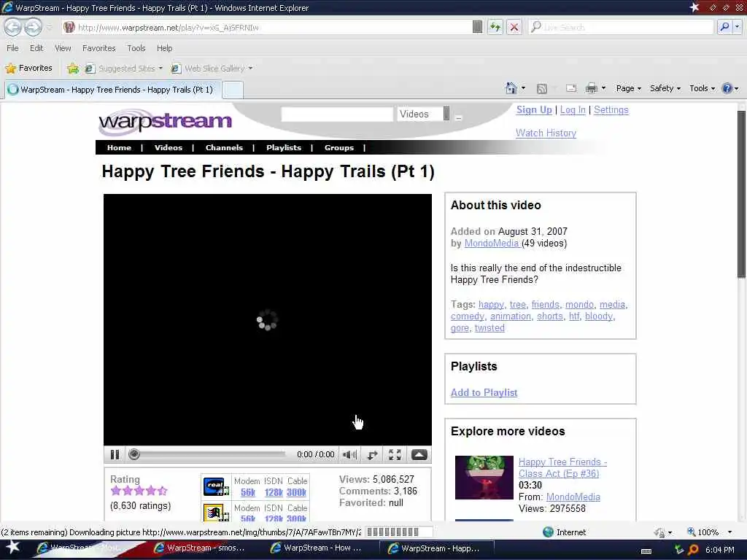
Task: Click the Sign Up link
Action: point(534,110)
